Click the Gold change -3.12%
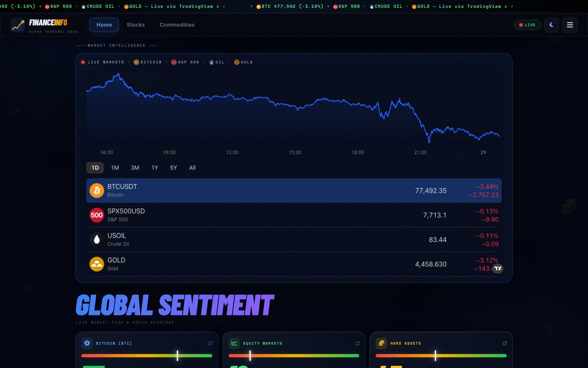 point(487,260)
